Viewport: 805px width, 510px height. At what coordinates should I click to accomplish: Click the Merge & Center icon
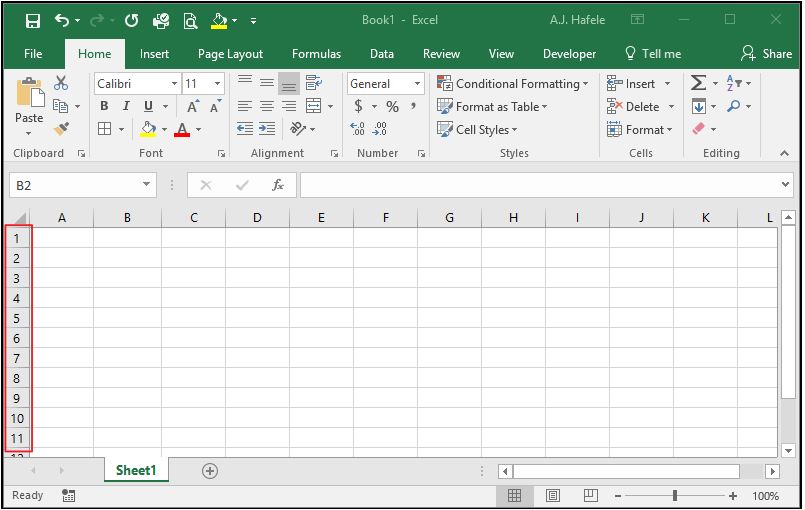tap(313, 106)
